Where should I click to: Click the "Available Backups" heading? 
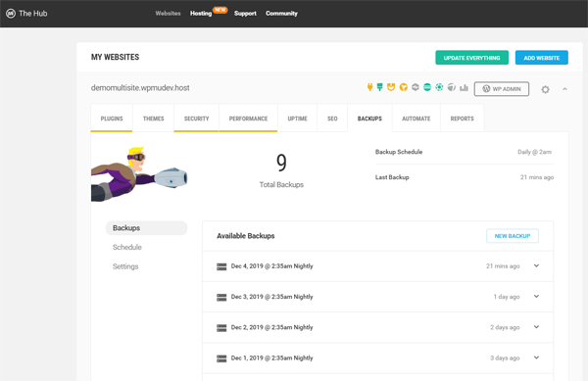pos(246,236)
